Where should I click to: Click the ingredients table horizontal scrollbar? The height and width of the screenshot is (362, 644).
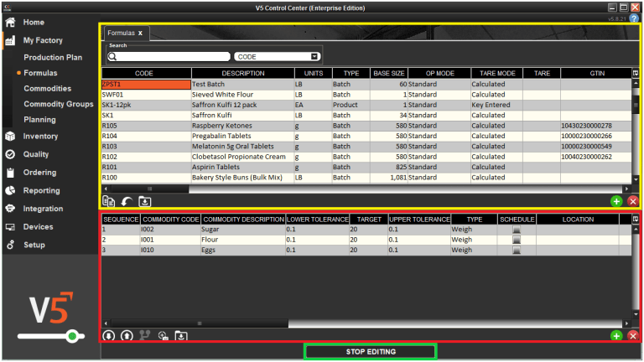[x=200, y=323]
